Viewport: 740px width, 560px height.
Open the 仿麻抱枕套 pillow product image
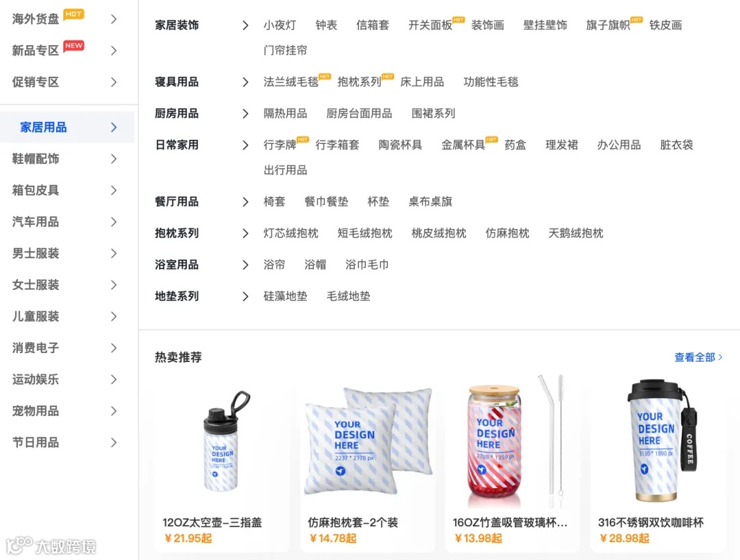[368, 441]
